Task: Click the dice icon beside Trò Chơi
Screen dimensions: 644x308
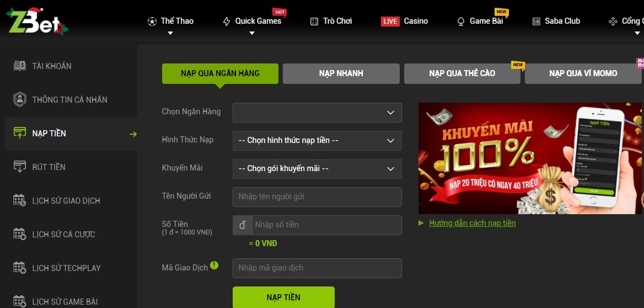Action: point(314,22)
